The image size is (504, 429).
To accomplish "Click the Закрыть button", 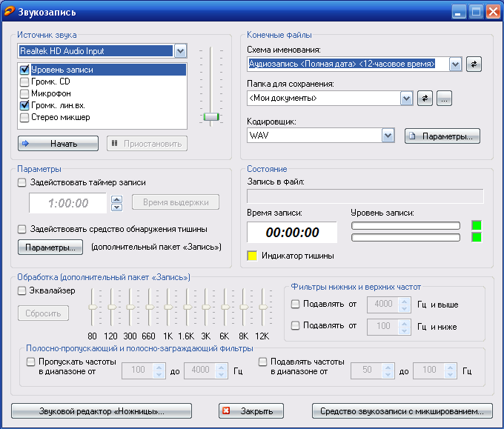I will [251, 410].
